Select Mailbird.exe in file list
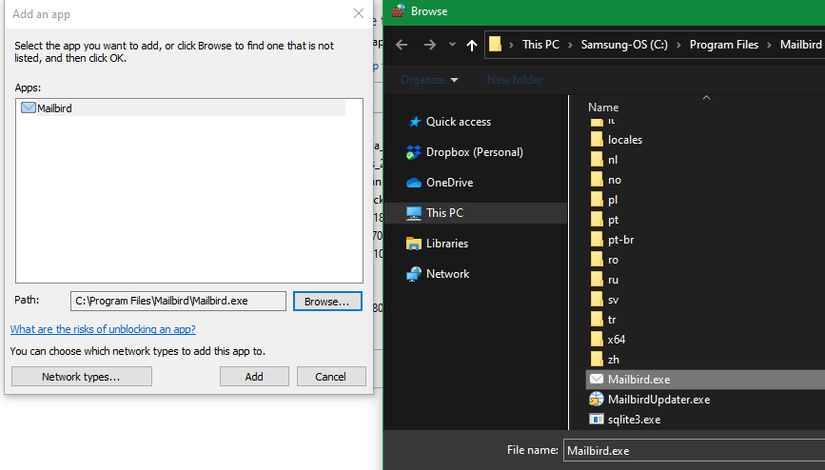Screen dimensions: 825x470 (705, 379)
